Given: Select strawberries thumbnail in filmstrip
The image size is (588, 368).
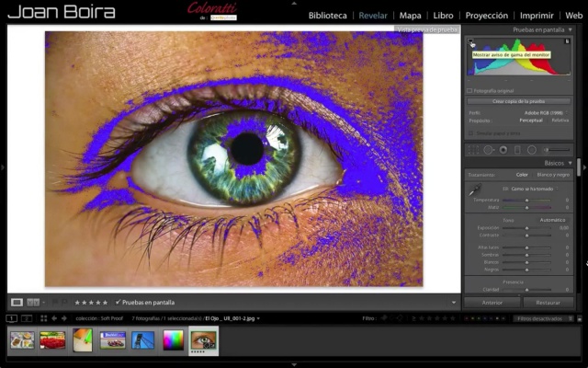Looking at the screenshot, I should pos(52,340).
